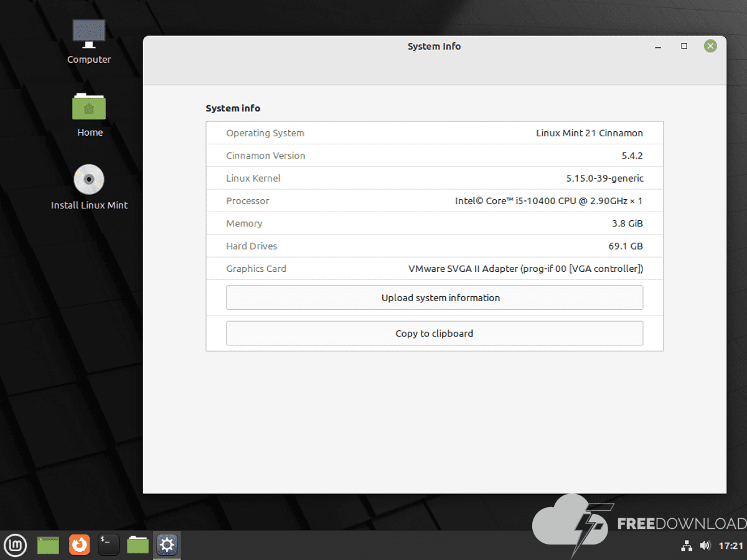The image size is (747, 560).
Task: Click the Processor information row
Action: point(435,201)
